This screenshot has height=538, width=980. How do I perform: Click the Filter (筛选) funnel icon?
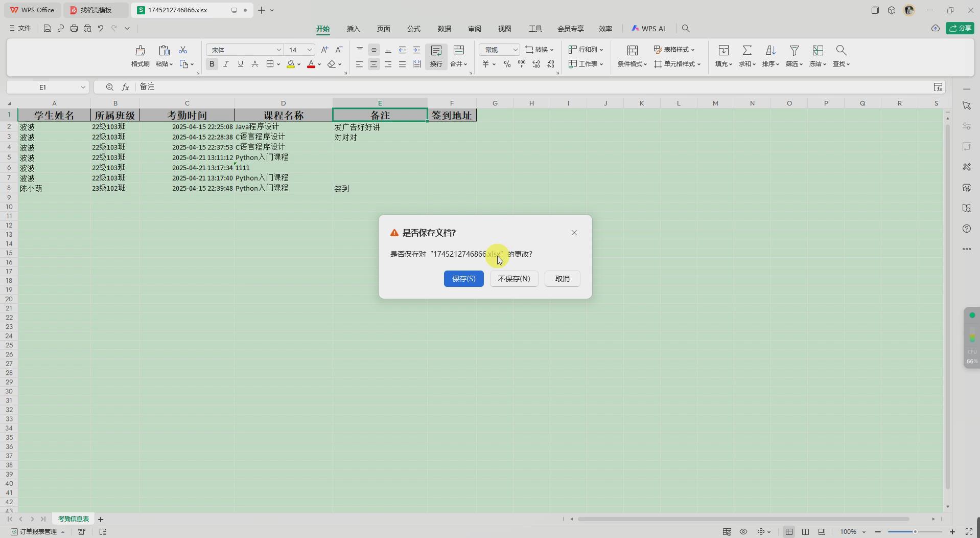[794, 50]
